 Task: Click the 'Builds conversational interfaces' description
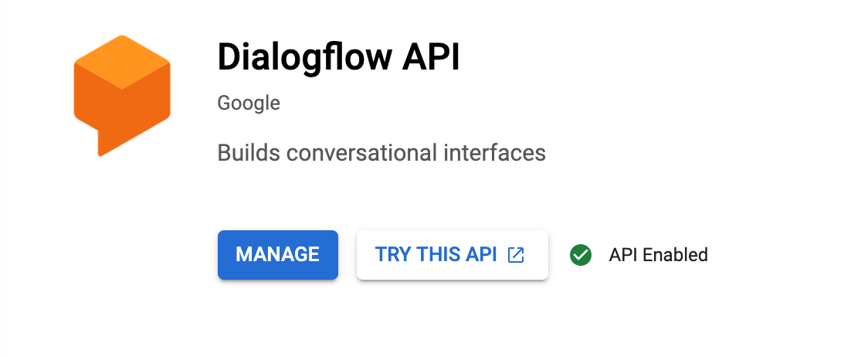tap(381, 152)
